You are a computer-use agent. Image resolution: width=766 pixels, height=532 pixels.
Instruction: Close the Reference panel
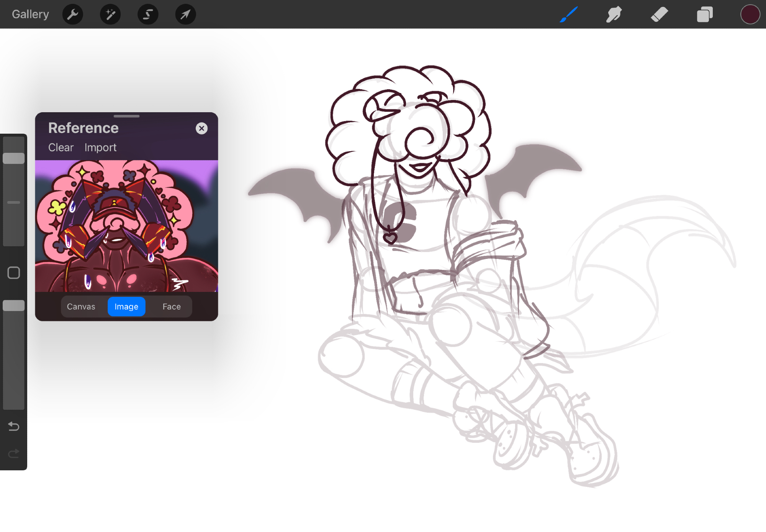[201, 128]
